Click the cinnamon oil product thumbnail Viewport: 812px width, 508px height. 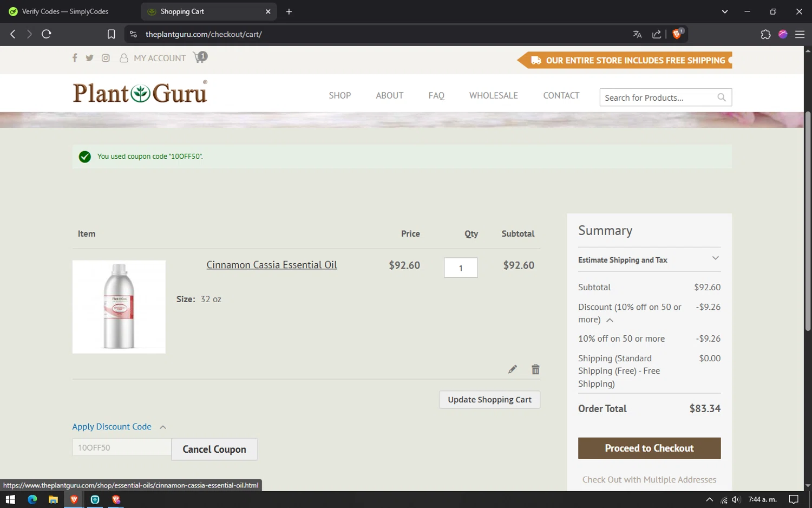tap(119, 307)
